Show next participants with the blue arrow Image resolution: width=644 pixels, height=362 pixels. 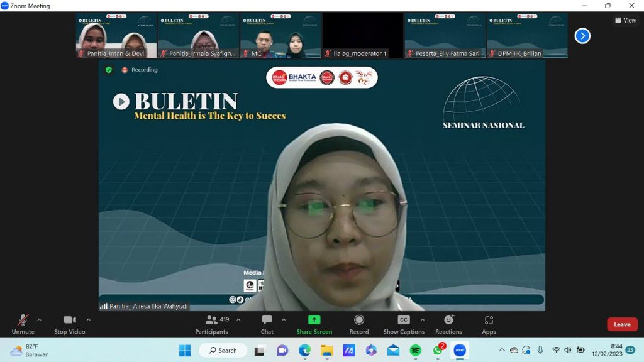click(582, 36)
